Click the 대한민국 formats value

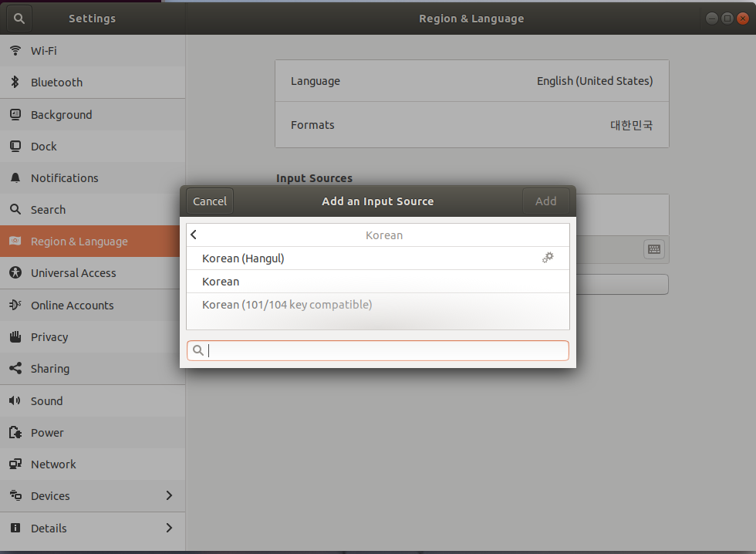(x=631, y=125)
